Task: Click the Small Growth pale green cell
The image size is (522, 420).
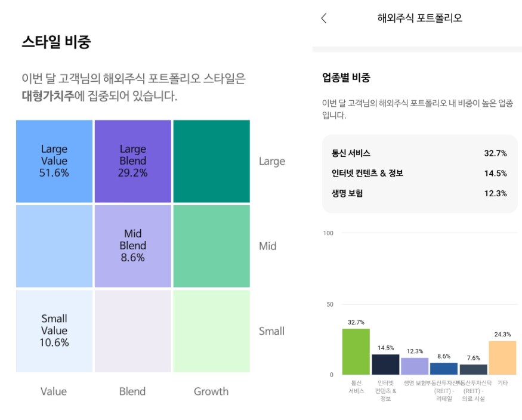Action: pos(211,331)
